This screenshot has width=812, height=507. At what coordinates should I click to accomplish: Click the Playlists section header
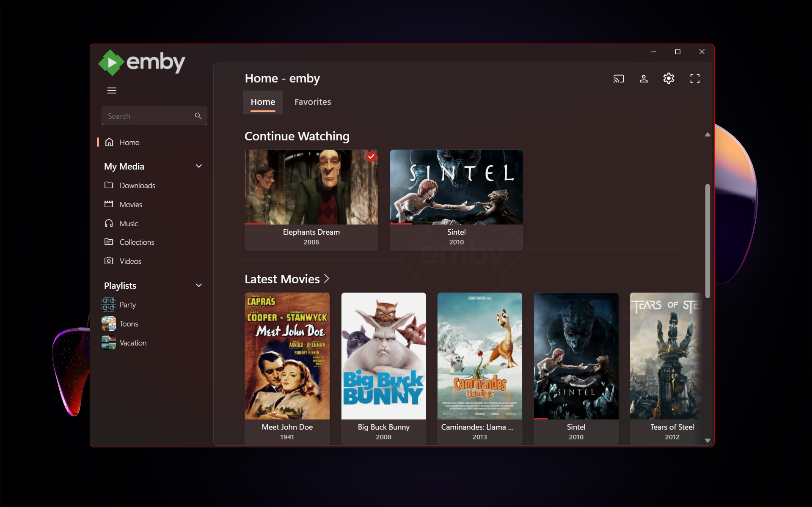coord(153,285)
